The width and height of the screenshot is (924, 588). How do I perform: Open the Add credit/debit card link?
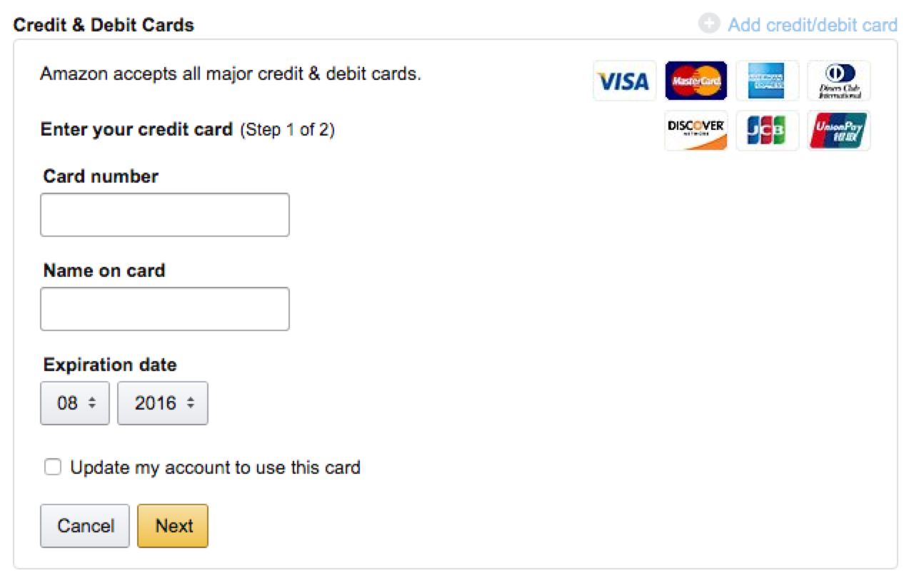pyautogui.click(x=813, y=25)
